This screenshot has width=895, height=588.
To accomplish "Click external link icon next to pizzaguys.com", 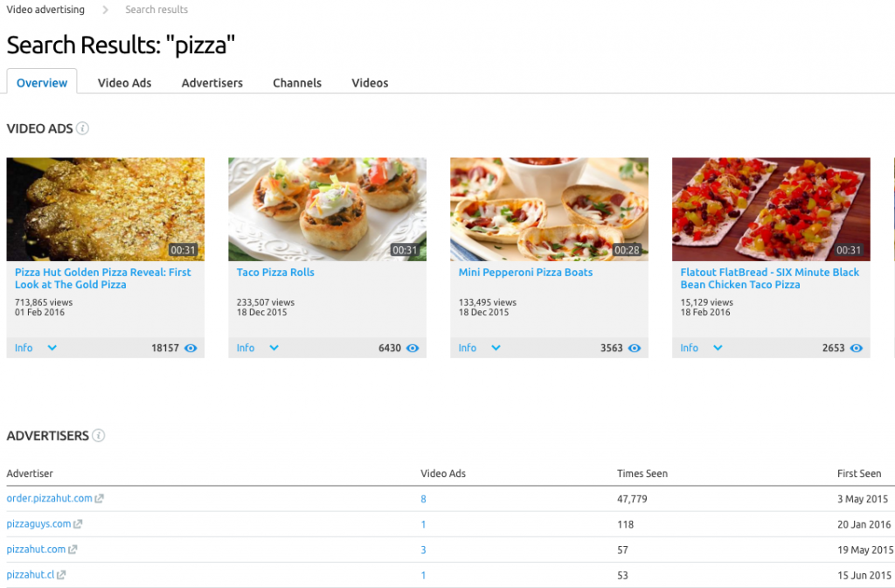I will click(78, 524).
